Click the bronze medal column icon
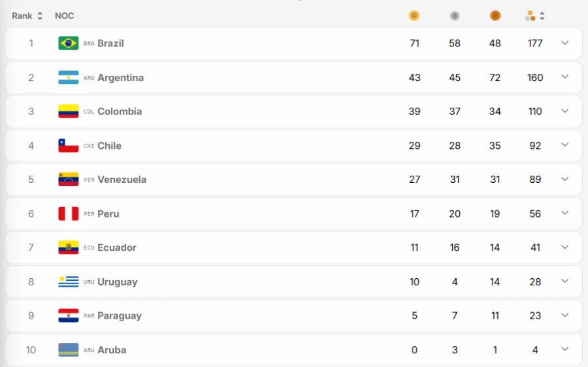This screenshot has width=588, height=367. pos(495,16)
